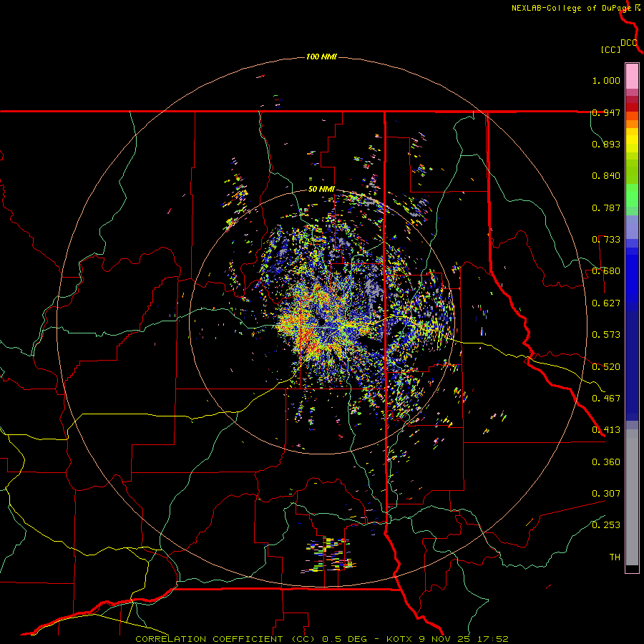Click the 0.467 scale value
644x644 pixels.
(x=606, y=399)
